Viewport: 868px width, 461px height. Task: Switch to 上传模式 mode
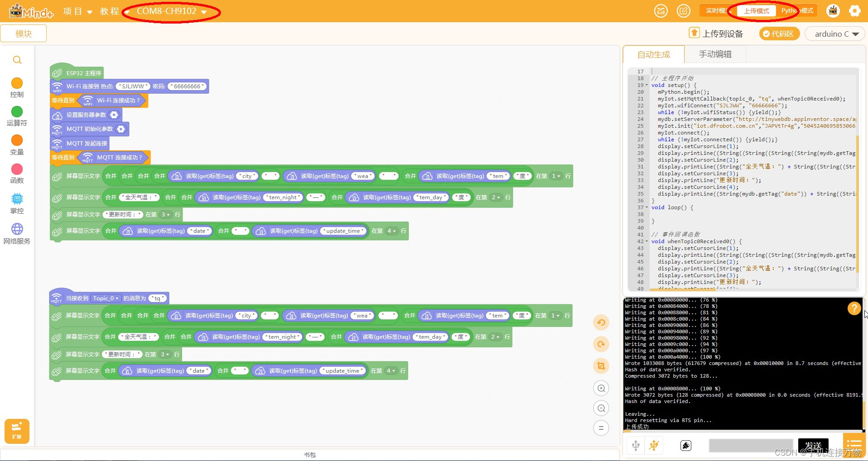coord(757,11)
